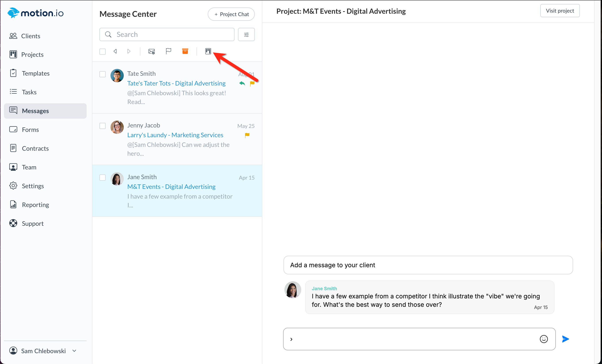Click the next message arrow icon
This screenshot has height=364, width=602.
click(129, 51)
